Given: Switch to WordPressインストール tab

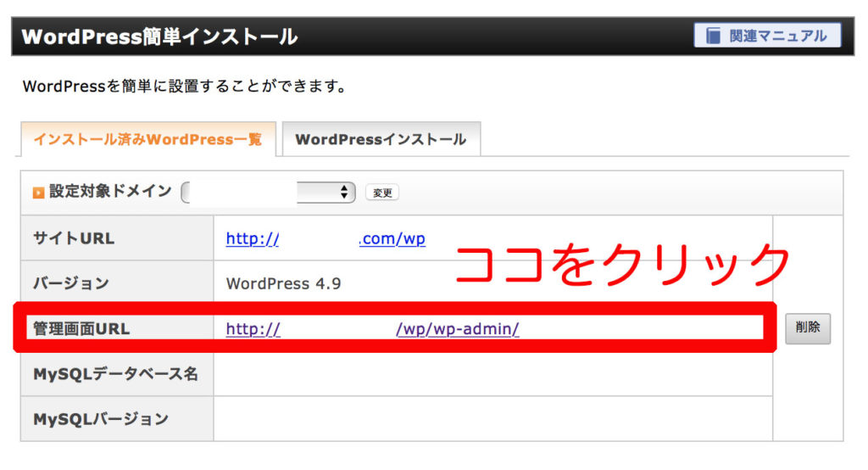Looking at the screenshot, I should click(381, 139).
